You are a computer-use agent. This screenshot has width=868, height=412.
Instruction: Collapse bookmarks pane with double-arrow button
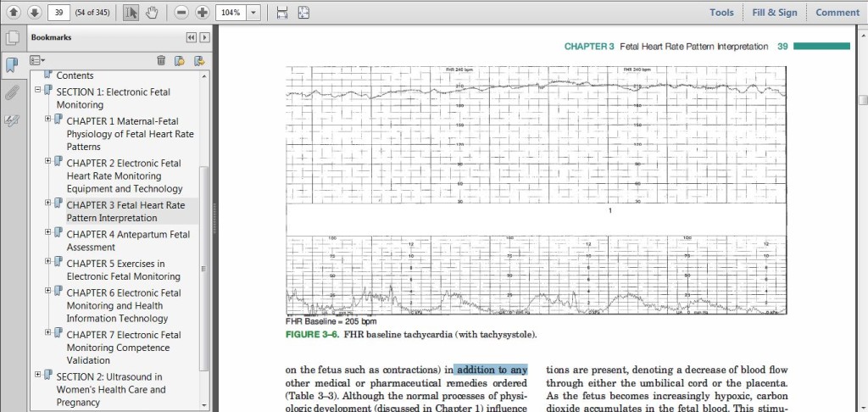[192, 37]
